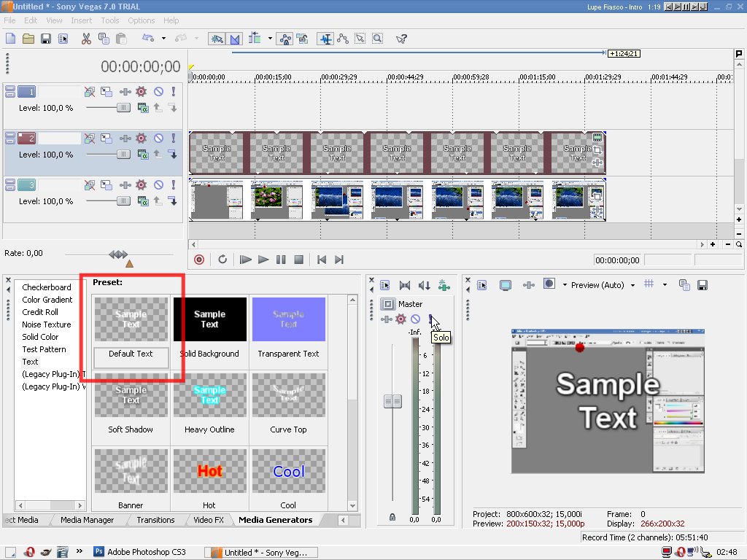
Task: Mute the Master bus
Action: (415, 319)
